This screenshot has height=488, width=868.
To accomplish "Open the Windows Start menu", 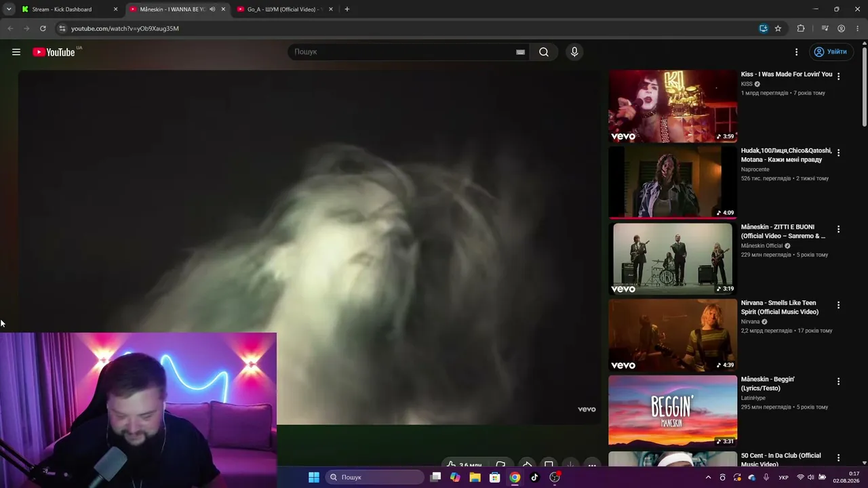I will [x=314, y=477].
